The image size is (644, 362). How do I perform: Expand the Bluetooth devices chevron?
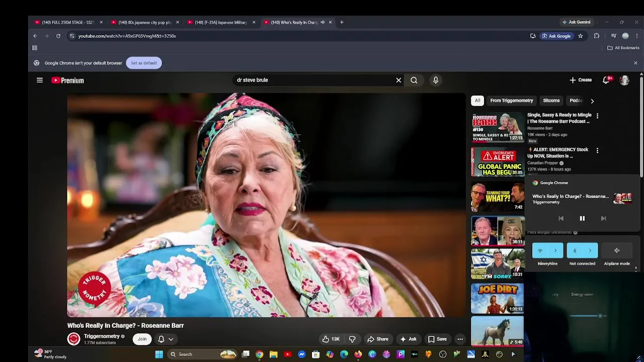click(x=590, y=250)
